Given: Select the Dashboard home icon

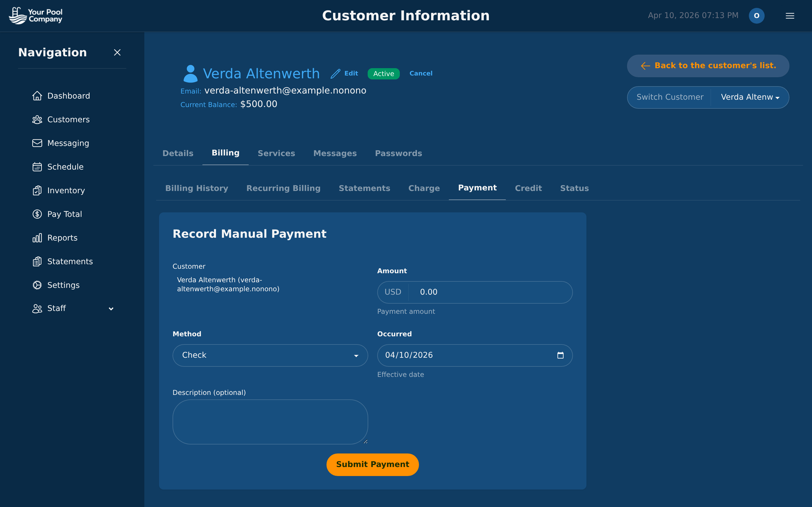Looking at the screenshot, I should pyautogui.click(x=37, y=95).
